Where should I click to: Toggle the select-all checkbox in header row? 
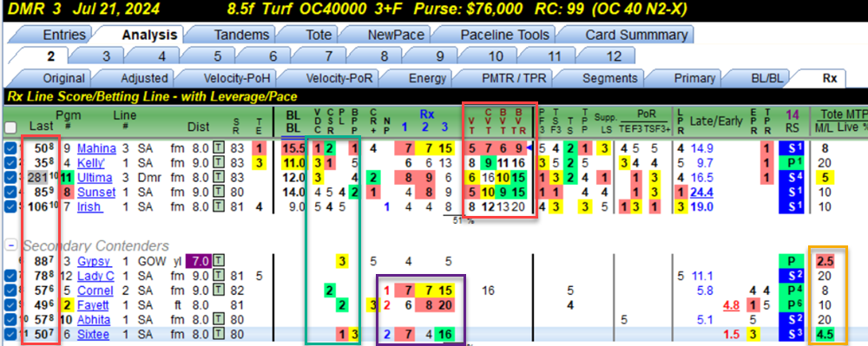tap(10, 127)
